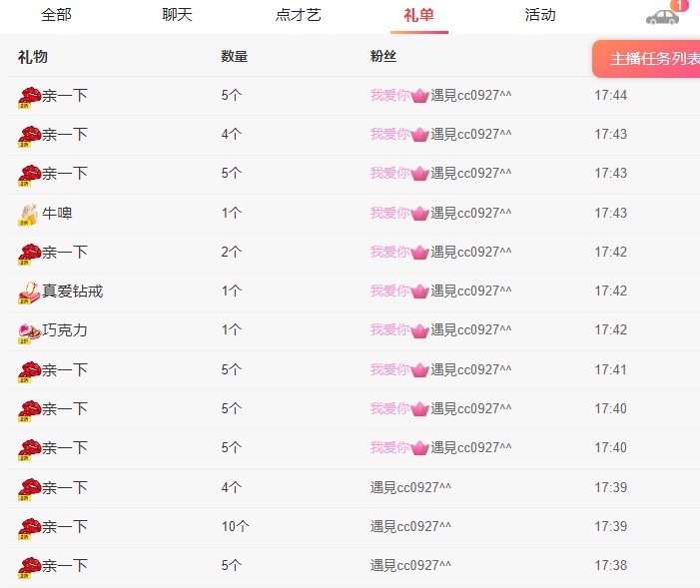Switch to the 点才艺 tab
Screen dimensions: 700x588
pyautogui.click(x=298, y=15)
